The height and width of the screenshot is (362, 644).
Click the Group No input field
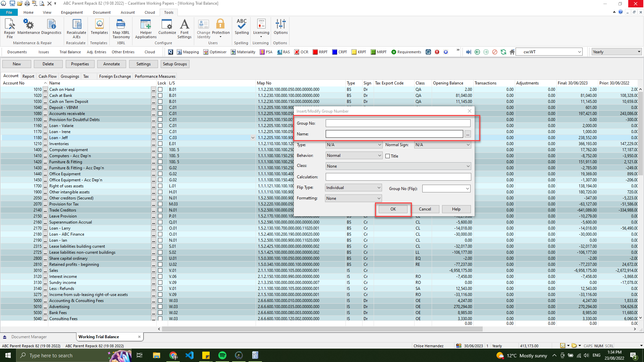398,123
